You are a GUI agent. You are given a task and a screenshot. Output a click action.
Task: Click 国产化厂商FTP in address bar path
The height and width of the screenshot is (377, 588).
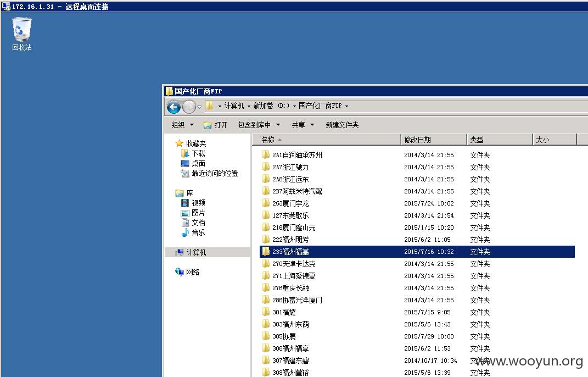(320, 106)
